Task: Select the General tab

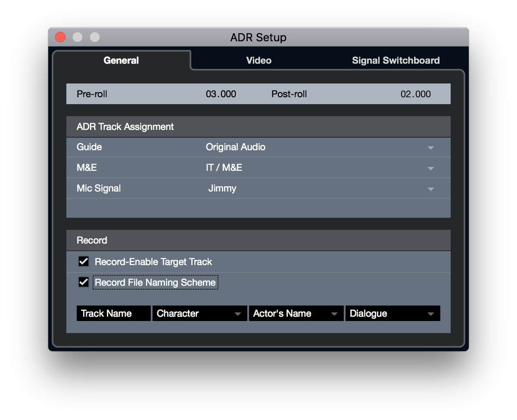Action: click(121, 60)
